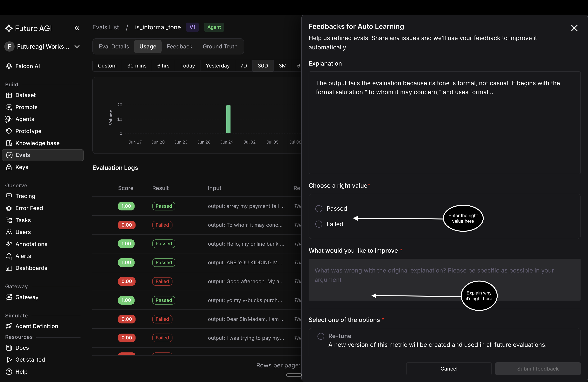Select the Failed radio option
Viewport: 588px width, 382px height.
click(319, 224)
